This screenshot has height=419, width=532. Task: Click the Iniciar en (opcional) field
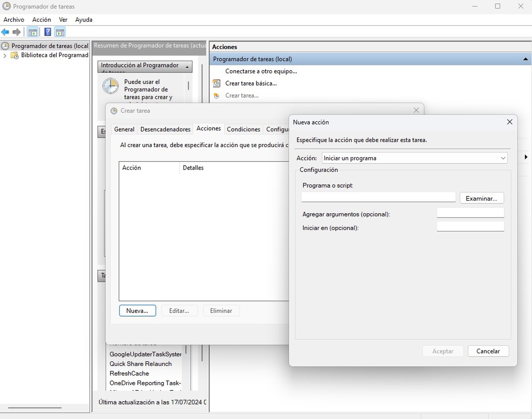(x=470, y=226)
